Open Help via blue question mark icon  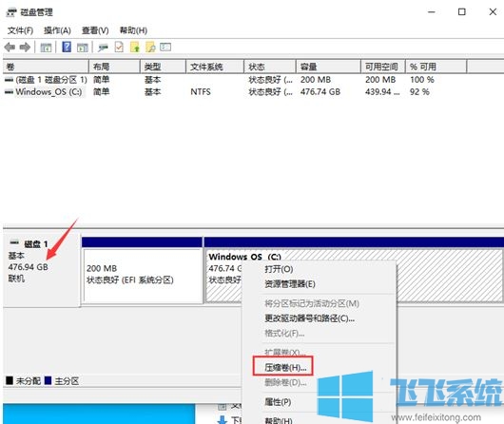(x=67, y=48)
